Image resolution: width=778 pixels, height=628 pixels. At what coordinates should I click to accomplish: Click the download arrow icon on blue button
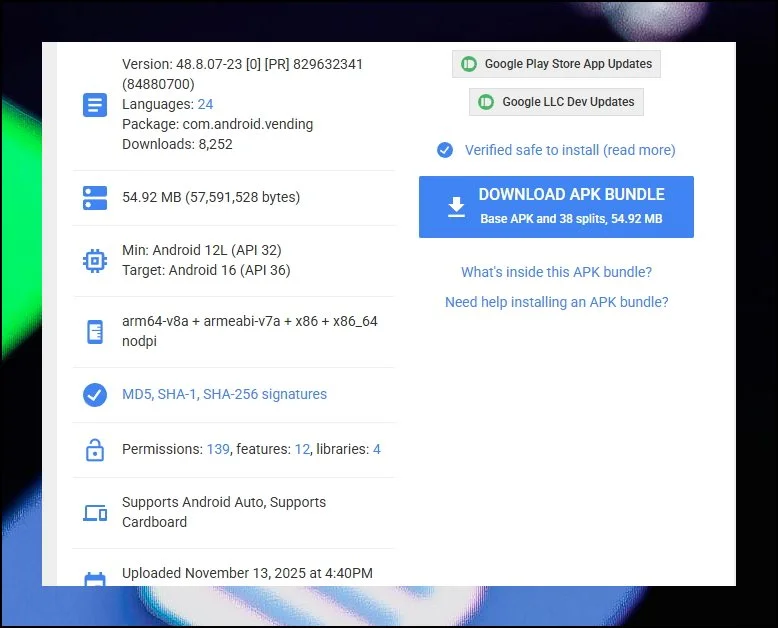tap(456, 207)
